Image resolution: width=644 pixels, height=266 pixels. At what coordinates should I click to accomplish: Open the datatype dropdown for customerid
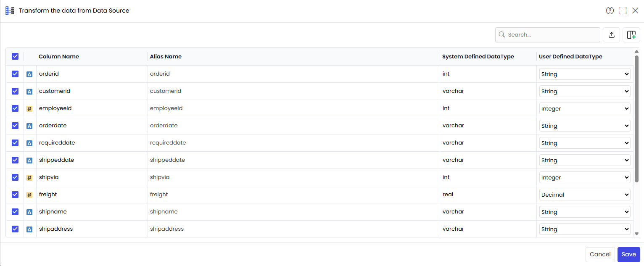click(585, 91)
